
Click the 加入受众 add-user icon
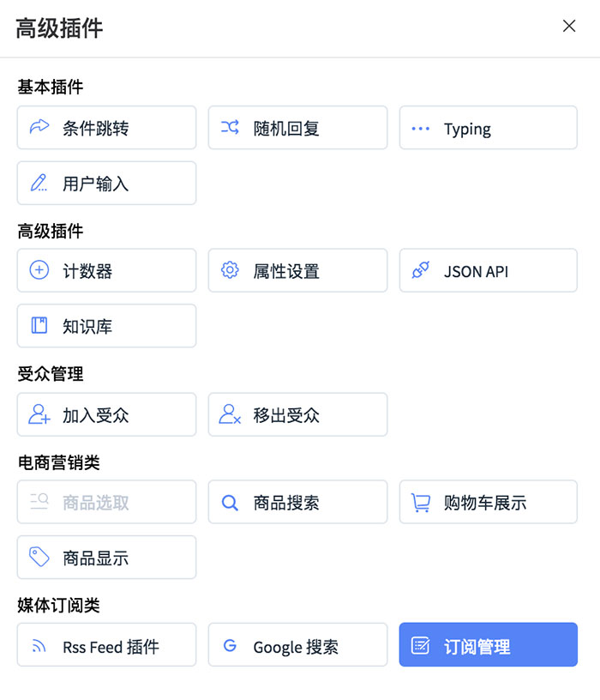(x=39, y=414)
